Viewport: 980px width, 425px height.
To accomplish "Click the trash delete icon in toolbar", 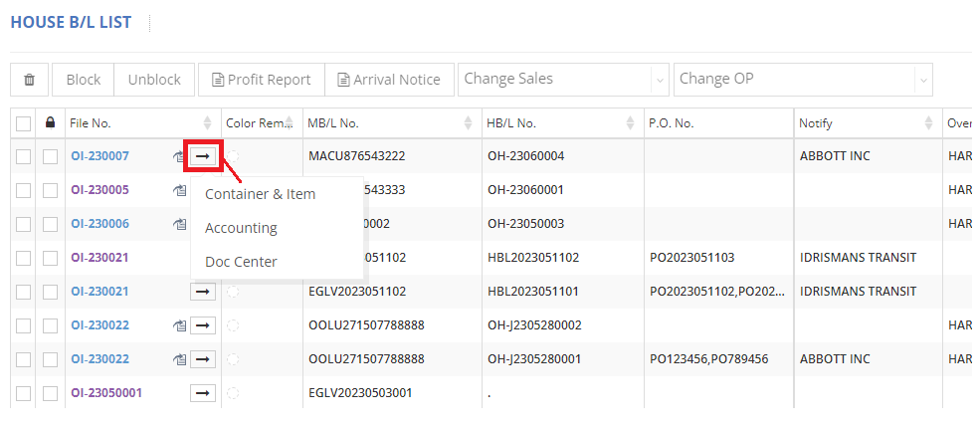I will pos(29,80).
